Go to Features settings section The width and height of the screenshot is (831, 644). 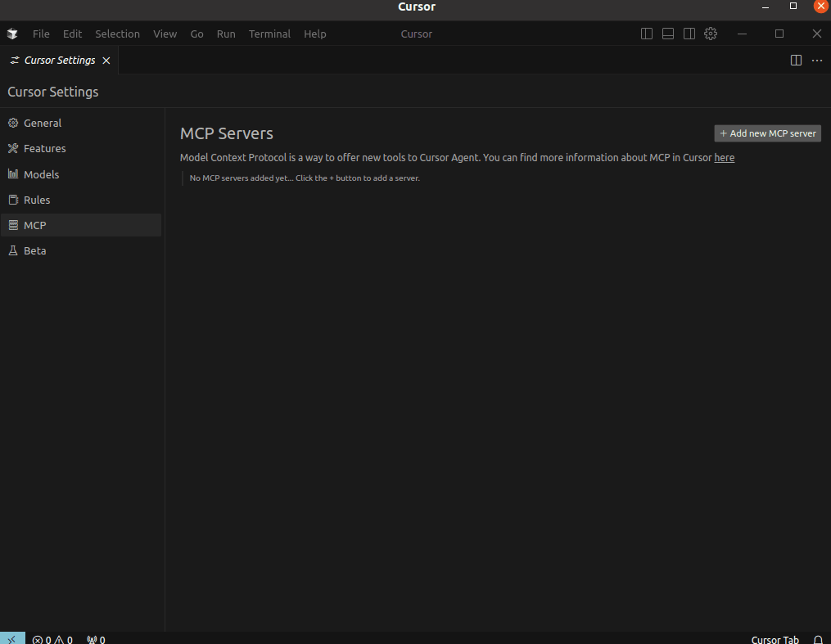coord(44,148)
